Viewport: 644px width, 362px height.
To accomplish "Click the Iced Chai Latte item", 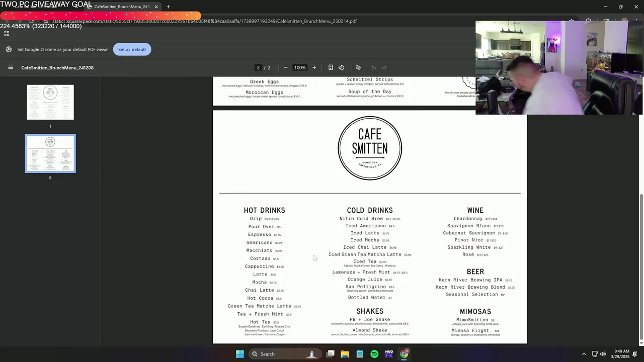I will tap(370, 247).
